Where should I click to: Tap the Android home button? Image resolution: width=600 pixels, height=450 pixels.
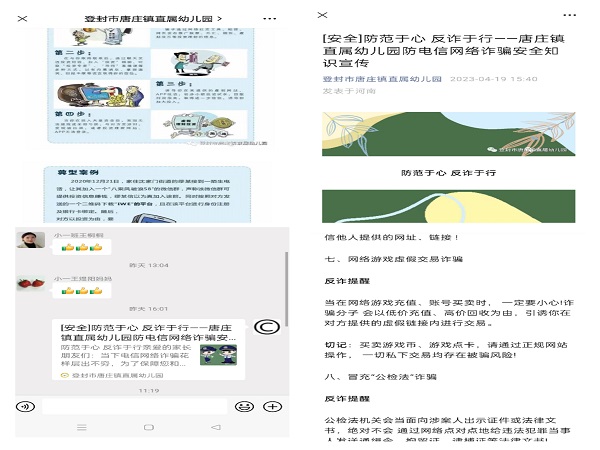point(149,427)
